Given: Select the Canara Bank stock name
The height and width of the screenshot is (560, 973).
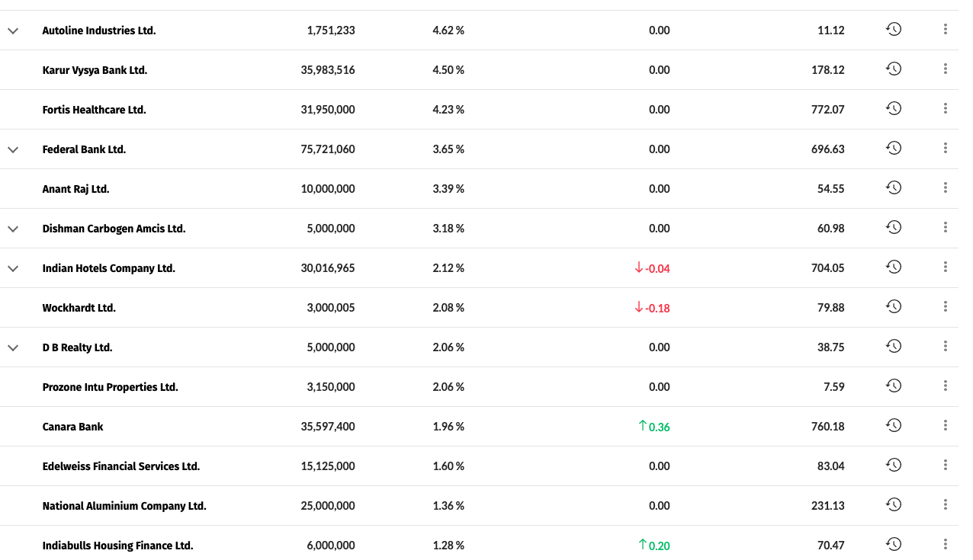Looking at the screenshot, I should [x=72, y=427].
